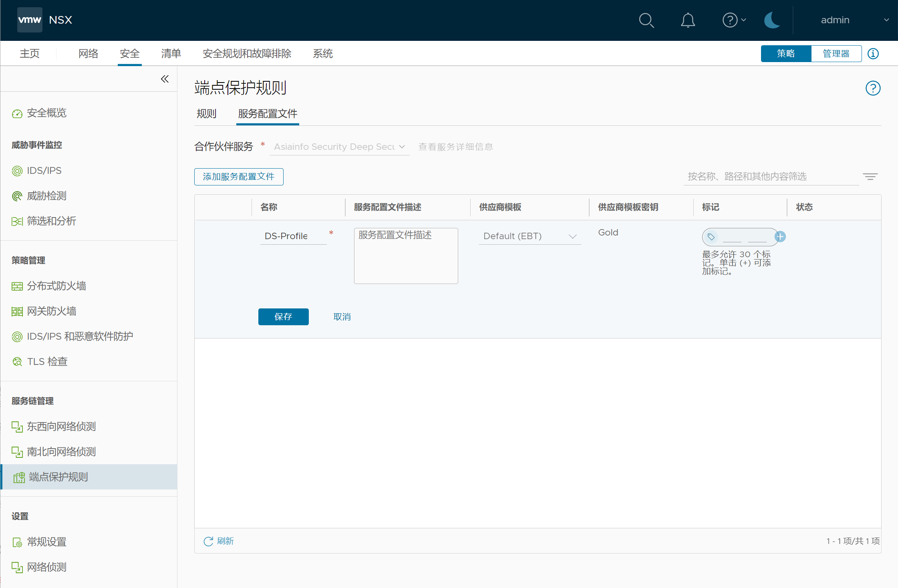898x588 pixels.
Task: Click the 添加服务配置文件 button
Action: point(239,177)
